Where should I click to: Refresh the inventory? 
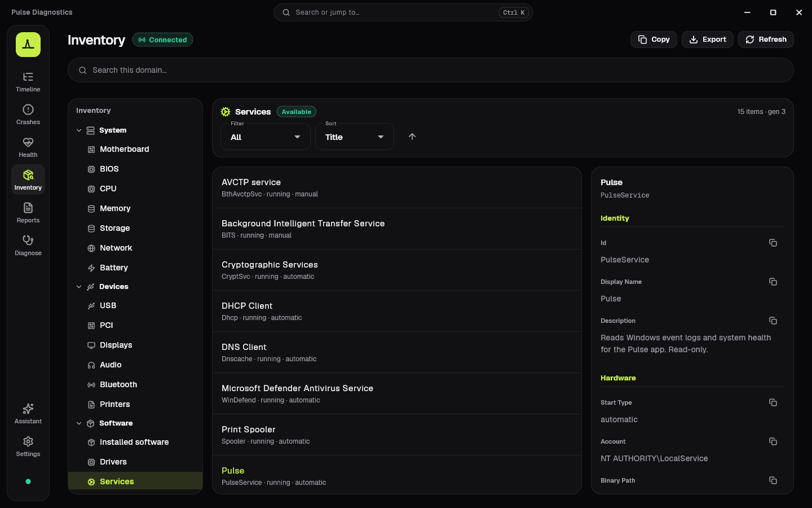[x=766, y=40]
